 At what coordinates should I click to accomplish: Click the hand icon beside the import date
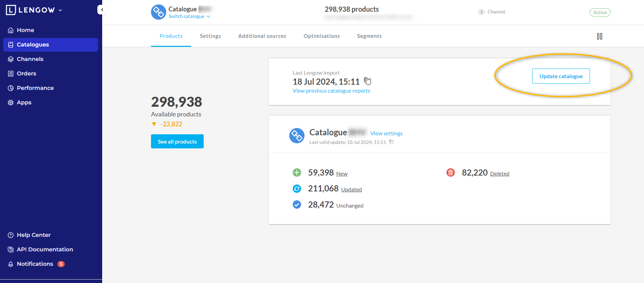(367, 81)
